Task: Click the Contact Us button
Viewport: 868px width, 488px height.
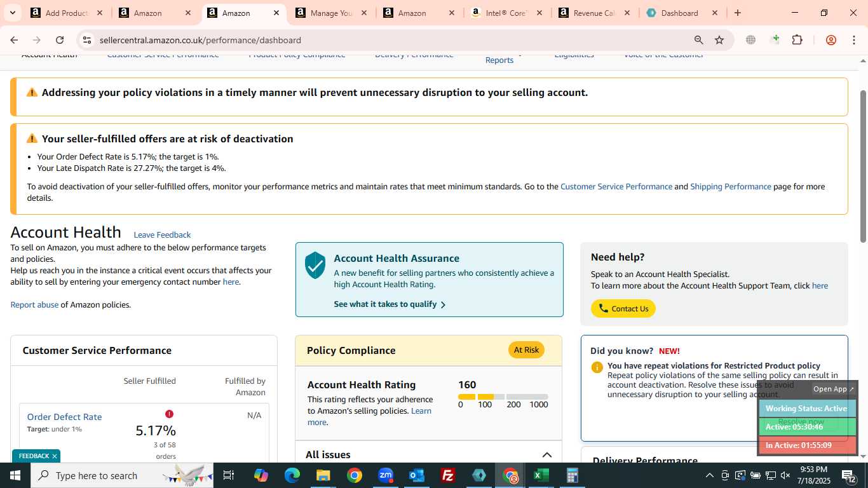Action: point(623,309)
